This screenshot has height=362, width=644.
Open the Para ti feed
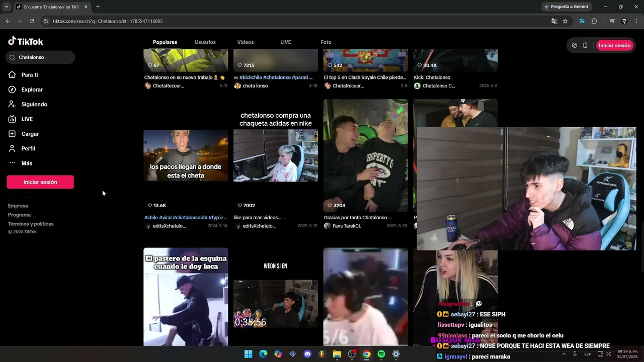point(24,75)
